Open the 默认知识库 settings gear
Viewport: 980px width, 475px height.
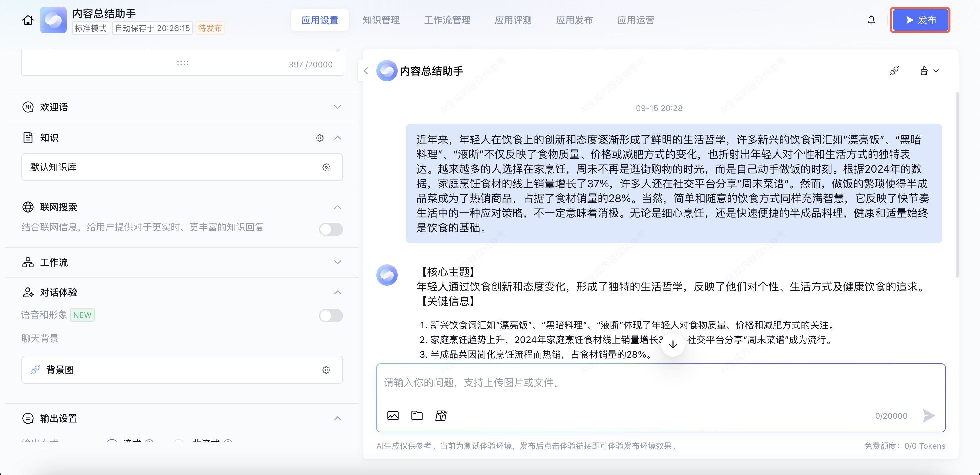coord(326,167)
